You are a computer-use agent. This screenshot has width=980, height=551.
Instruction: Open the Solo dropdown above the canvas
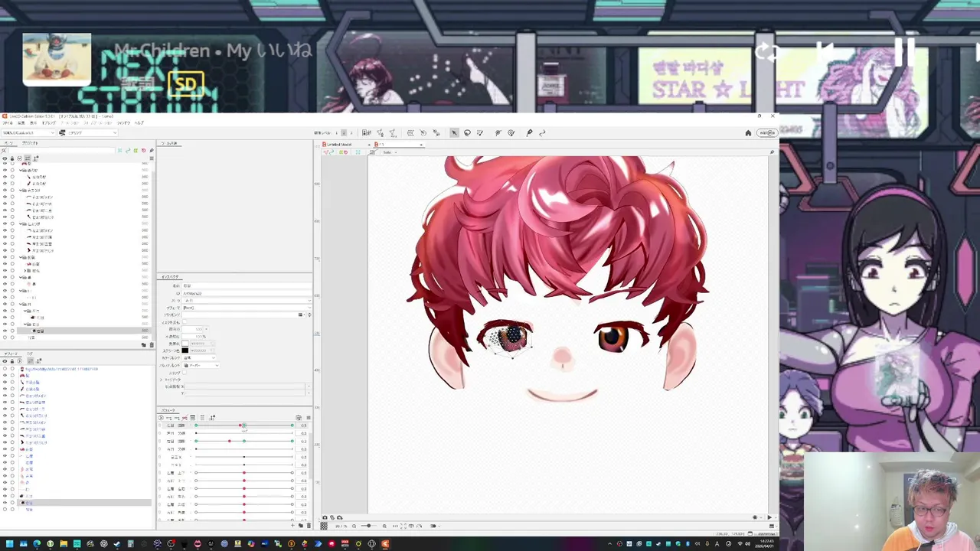pyautogui.click(x=390, y=152)
